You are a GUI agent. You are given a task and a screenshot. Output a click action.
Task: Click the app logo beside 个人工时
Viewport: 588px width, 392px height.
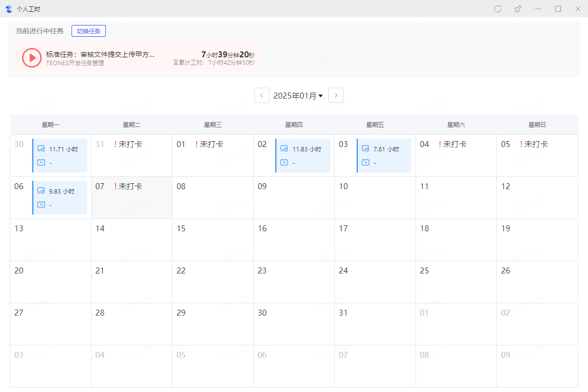(x=8, y=9)
